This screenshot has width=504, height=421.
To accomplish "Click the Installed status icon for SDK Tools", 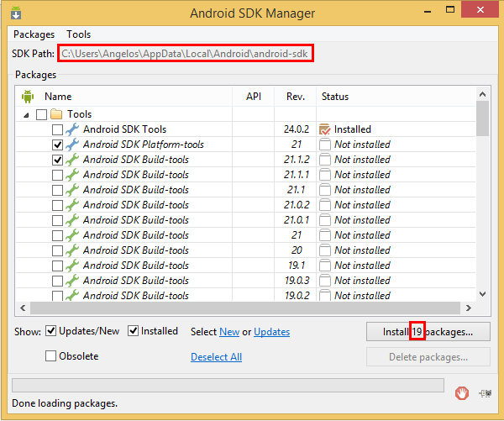I will 324,129.
